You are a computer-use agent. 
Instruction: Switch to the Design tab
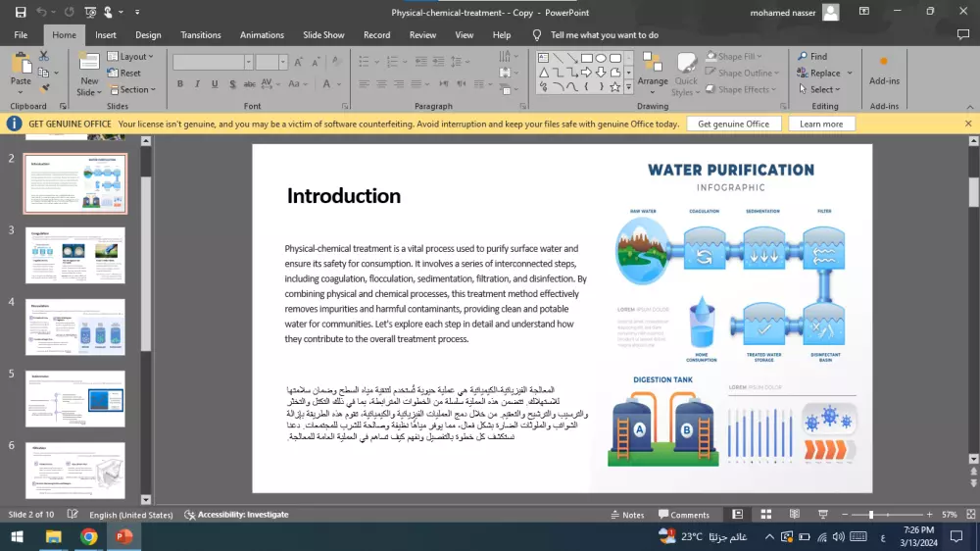148,35
